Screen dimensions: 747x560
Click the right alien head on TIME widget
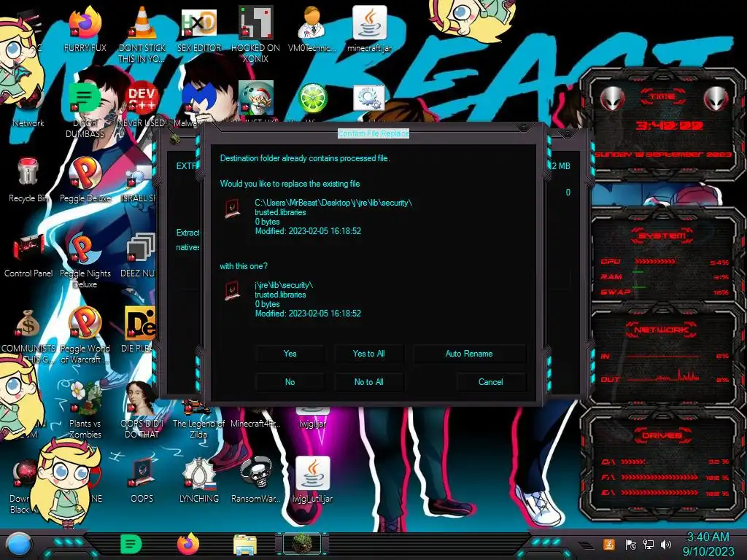(x=716, y=99)
